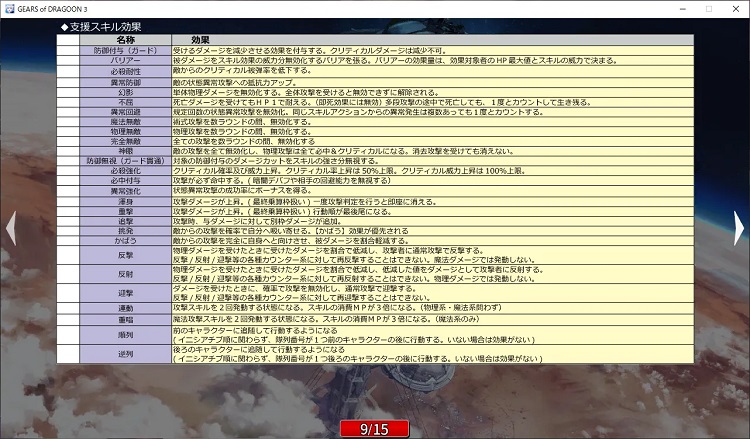Click the 重唱 description 魔法攻撃スキルを２回発動

click(x=326, y=319)
